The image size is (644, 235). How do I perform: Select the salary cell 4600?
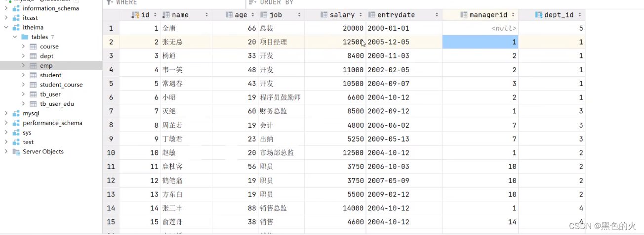335,222
